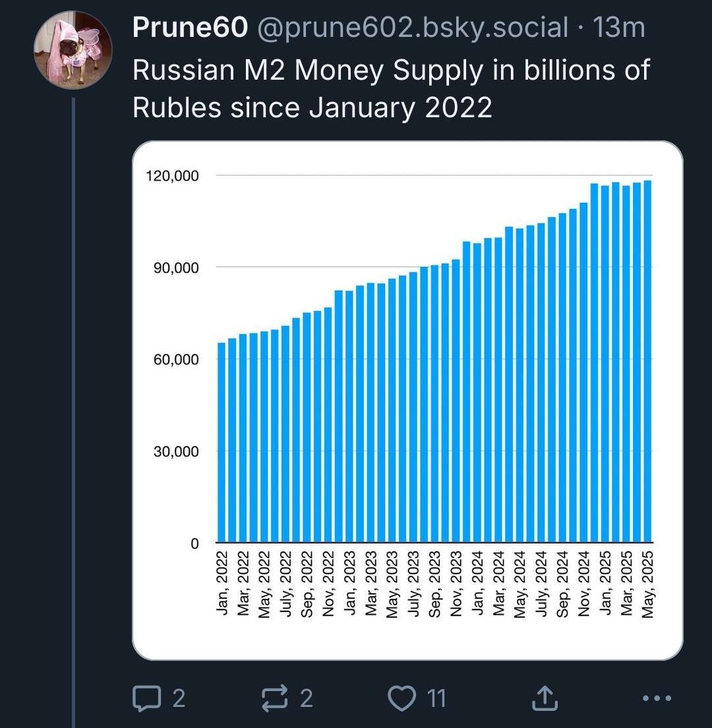
Task: Click the 120,000 y-axis label
Action: point(172,176)
